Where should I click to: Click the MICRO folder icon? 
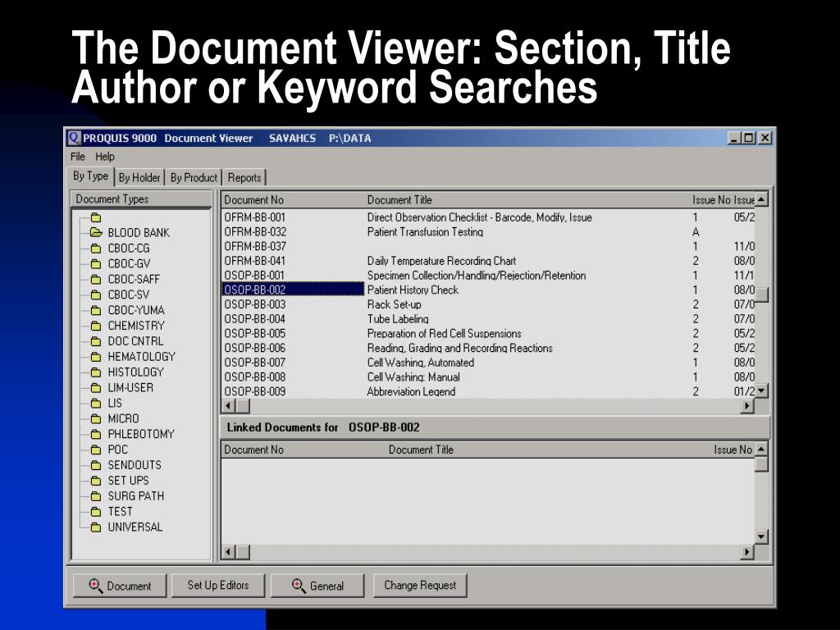click(96, 418)
